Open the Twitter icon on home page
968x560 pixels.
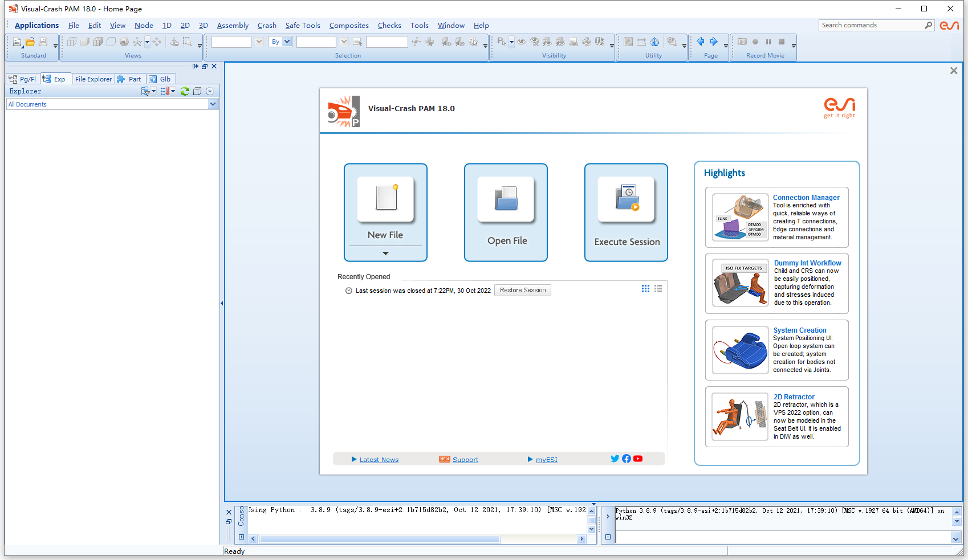tap(615, 459)
